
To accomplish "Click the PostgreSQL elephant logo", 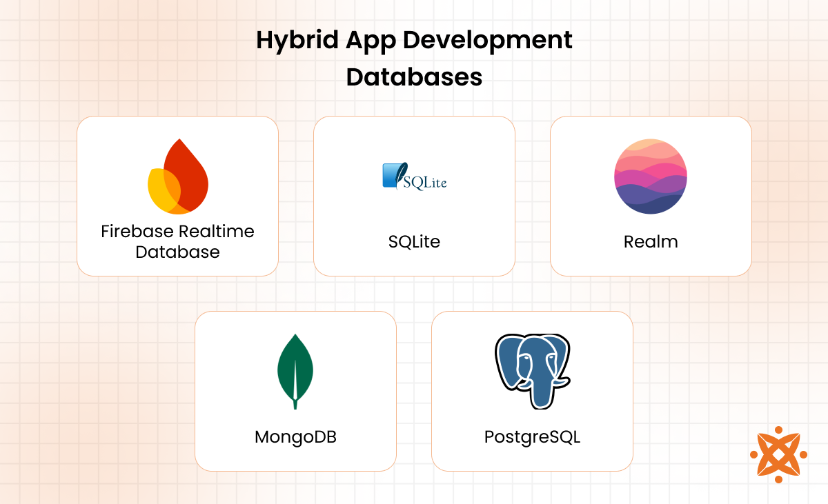I will click(532, 371).
